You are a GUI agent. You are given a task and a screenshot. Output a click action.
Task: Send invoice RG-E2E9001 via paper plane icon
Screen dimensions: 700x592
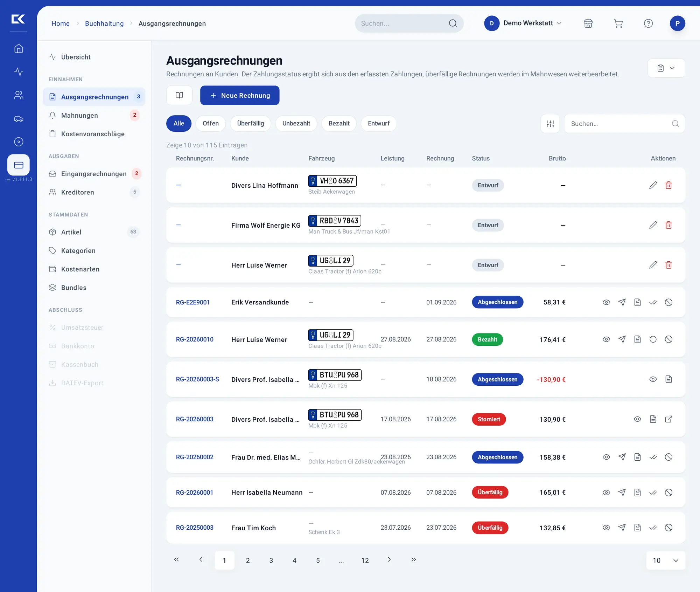click(622, 302)
